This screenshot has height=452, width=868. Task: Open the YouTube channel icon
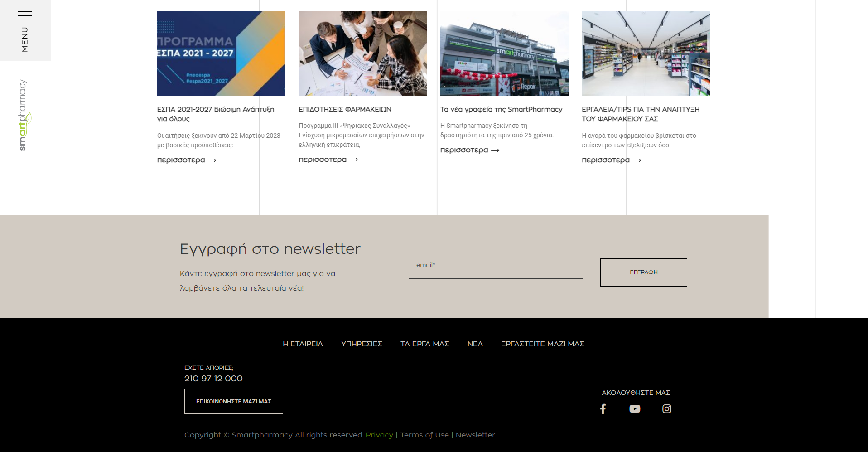click(x=635, y=409)
